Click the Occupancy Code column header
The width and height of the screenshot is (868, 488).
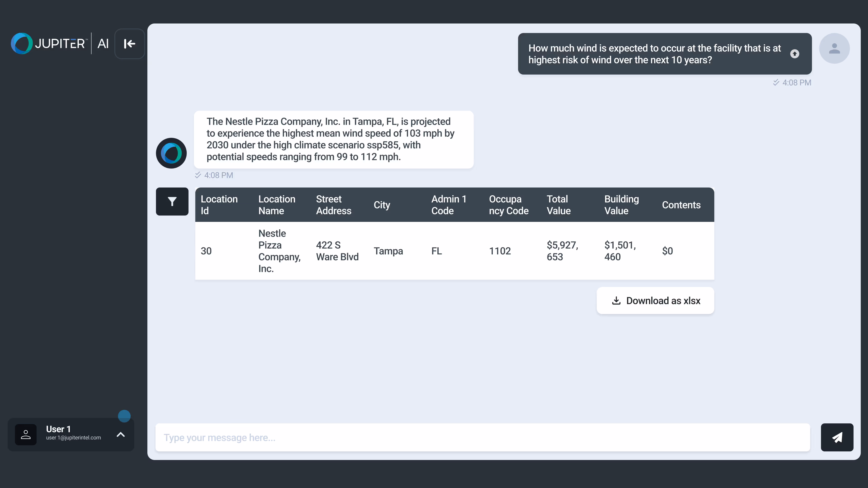point(508,205)
